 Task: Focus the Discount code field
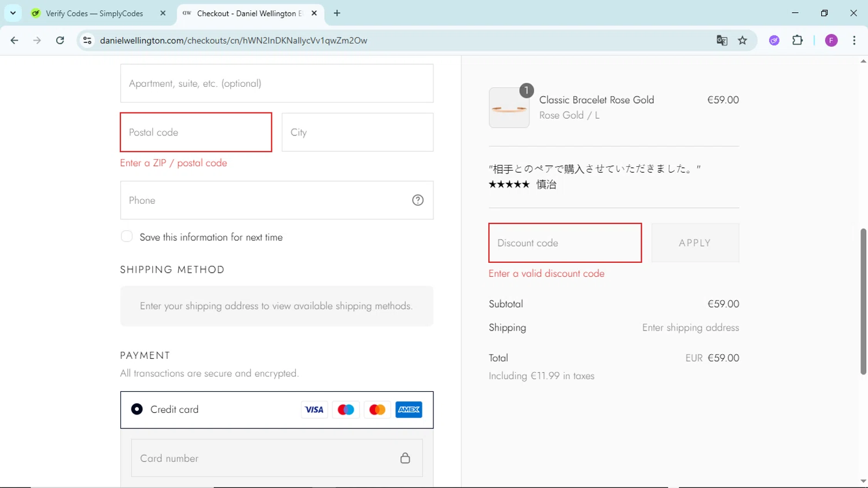tap(565, 243)
